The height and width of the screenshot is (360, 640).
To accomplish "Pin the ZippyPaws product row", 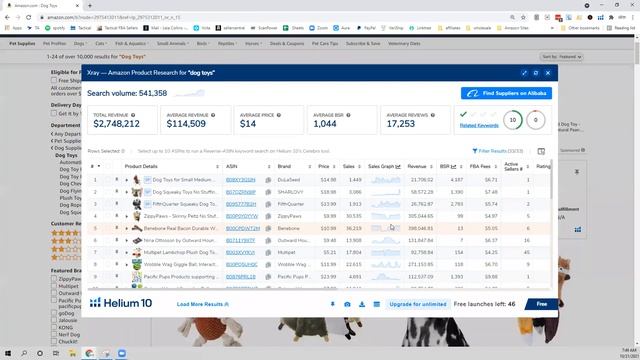I will point(117,216).
